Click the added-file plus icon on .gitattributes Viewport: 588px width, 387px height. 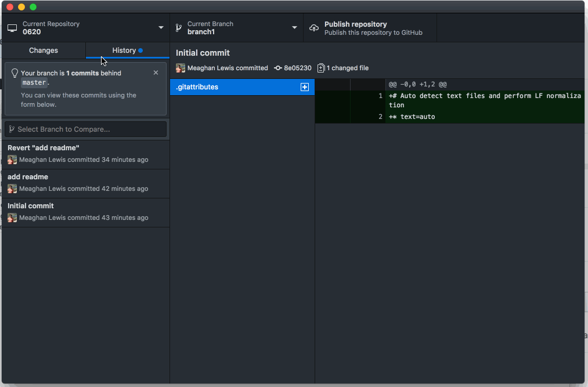(x=305, y=87)
